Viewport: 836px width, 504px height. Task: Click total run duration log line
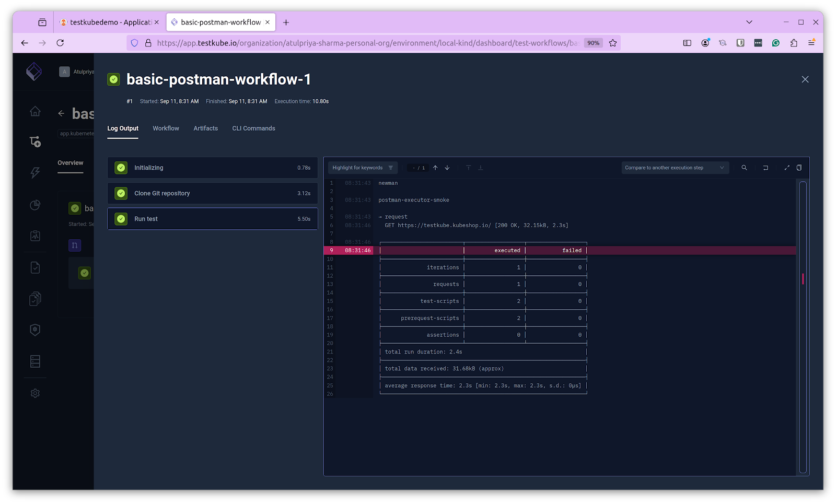coord(423,352)
